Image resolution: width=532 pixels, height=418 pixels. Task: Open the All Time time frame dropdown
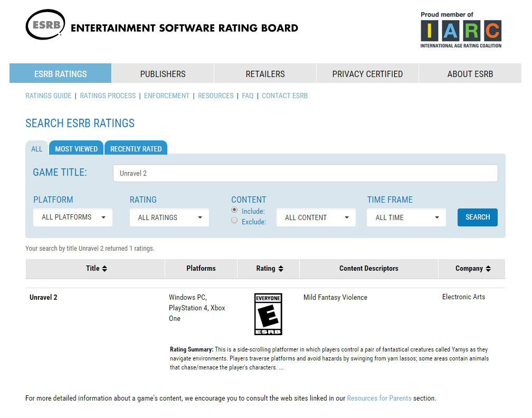pyautogui.click(x=406, y=217)
